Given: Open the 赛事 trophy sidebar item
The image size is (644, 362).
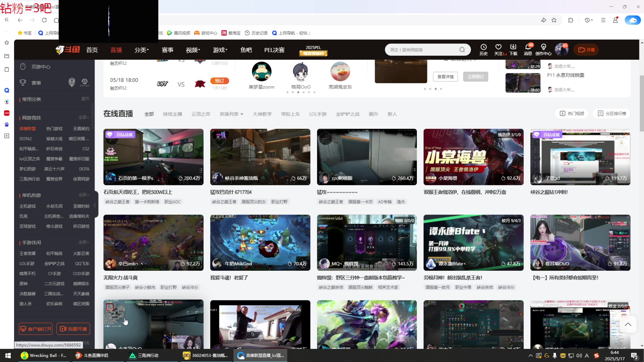Looking at the screenshot, I should tap(23, 82).
